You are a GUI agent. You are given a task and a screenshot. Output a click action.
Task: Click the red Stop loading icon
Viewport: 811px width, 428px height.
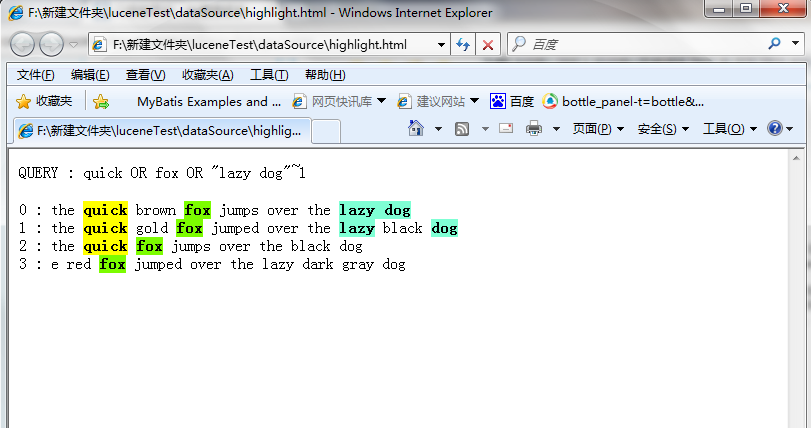(x=488, y=45)
